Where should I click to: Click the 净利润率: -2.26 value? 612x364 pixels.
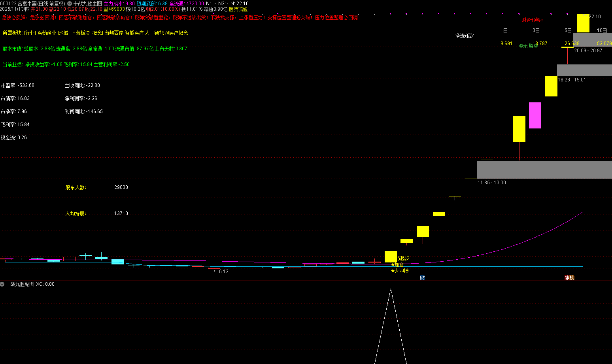coord(81,98)
